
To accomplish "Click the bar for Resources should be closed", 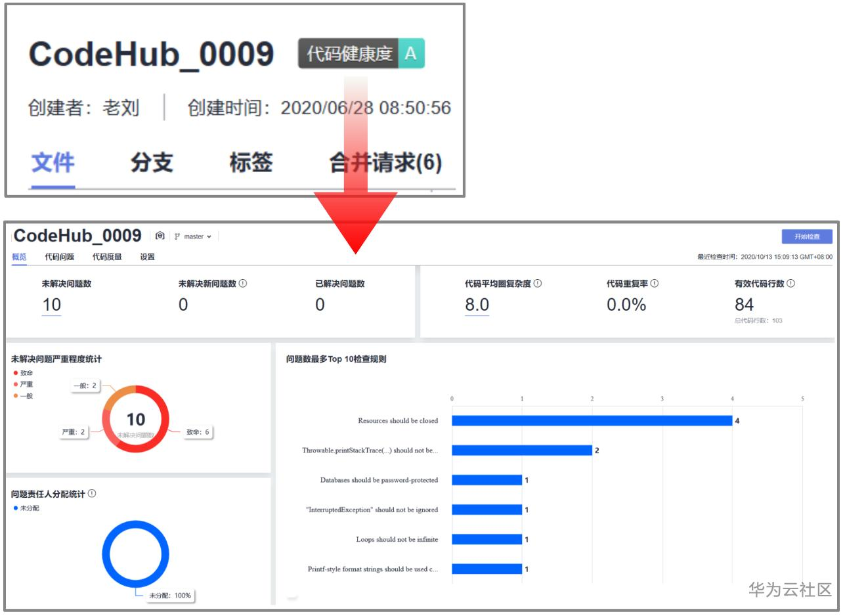I will (592, 420).
